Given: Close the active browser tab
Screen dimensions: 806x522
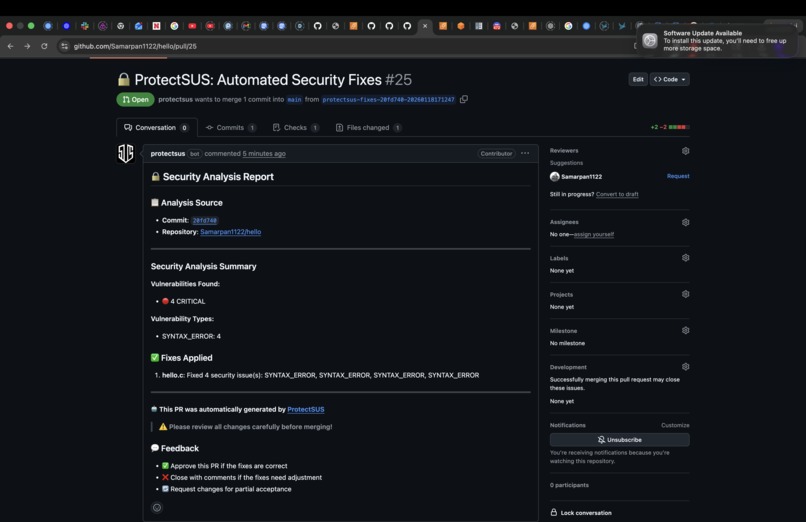Looking at the screenshot, I should (x=425, y=26).
